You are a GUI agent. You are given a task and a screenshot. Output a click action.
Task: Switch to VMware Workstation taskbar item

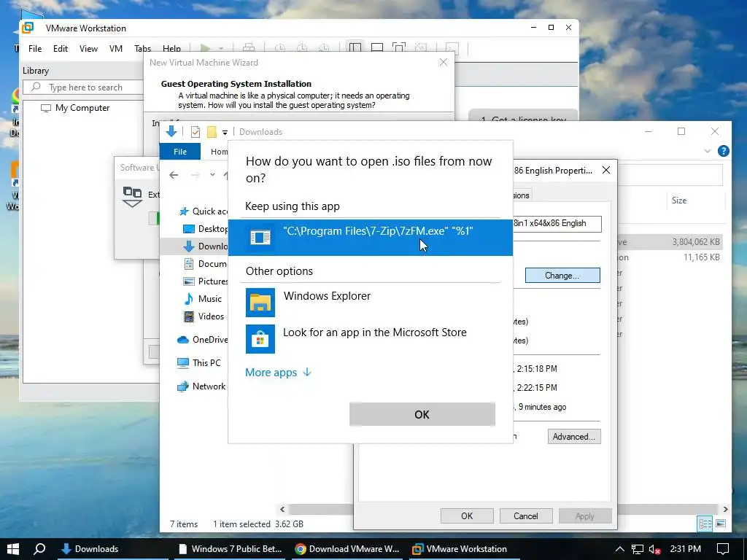(x=463, y=548)
